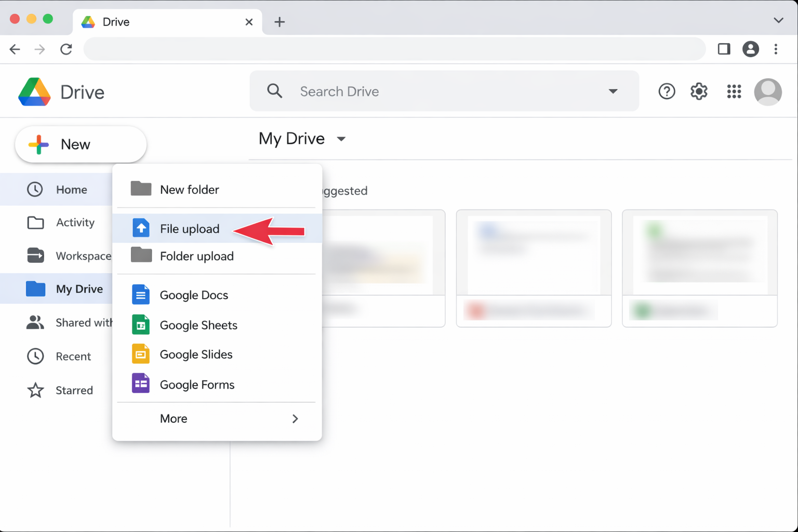Click the New button
This screenshot has height=532, width=798.
pyautogui.click(x=81, y=144)
